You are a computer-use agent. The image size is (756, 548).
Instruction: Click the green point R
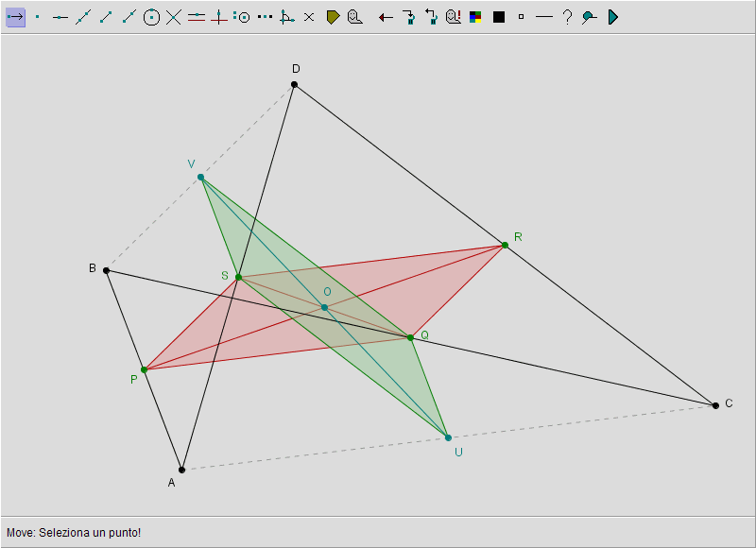tap(505, 246)
